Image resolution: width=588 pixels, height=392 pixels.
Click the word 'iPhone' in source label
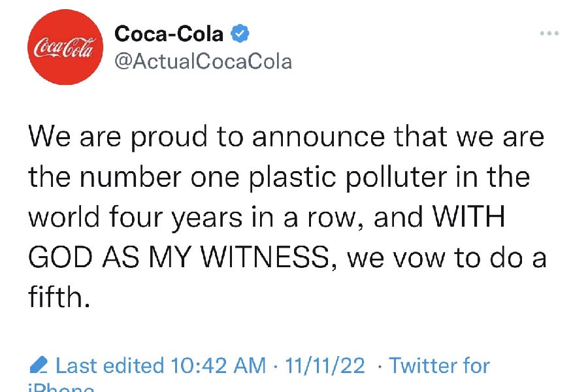click(60, 388)
